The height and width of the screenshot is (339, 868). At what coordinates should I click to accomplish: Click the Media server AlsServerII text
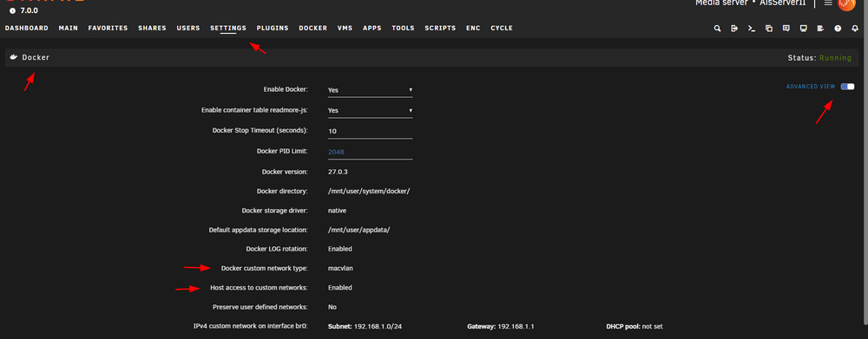[x=751, y=3]
